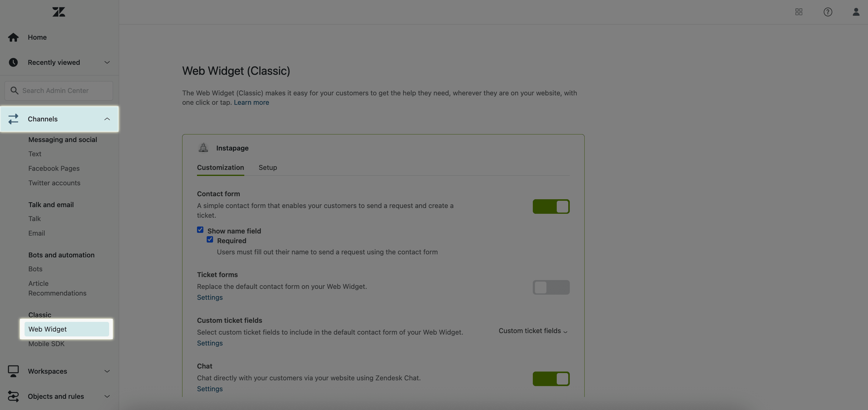The image size is (868, 410).
Task: Click the Instapage brand name
Action: coord(232,148)
